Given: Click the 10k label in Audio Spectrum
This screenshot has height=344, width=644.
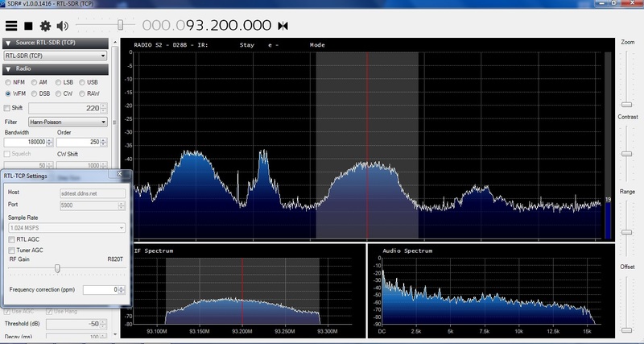Looking at the screenshot, I should click(519, 331).
